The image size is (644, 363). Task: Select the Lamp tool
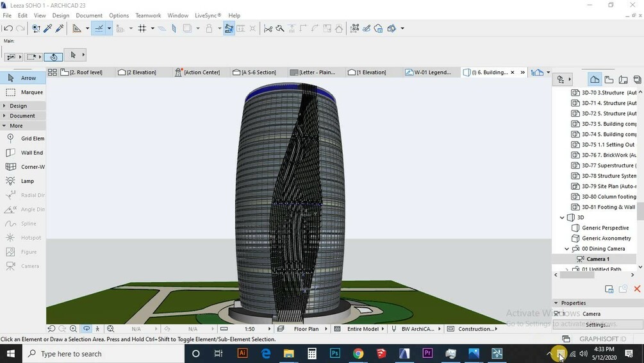click(x=23, y=181)
